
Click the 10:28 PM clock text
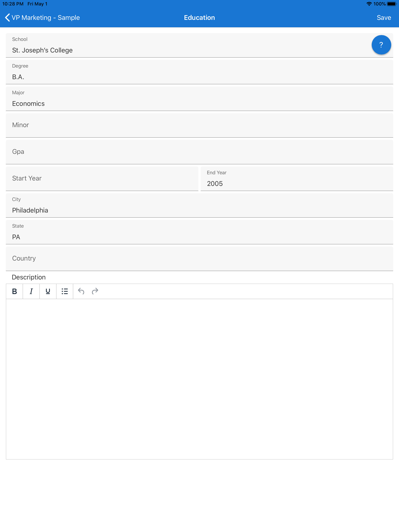pos(12,4)
